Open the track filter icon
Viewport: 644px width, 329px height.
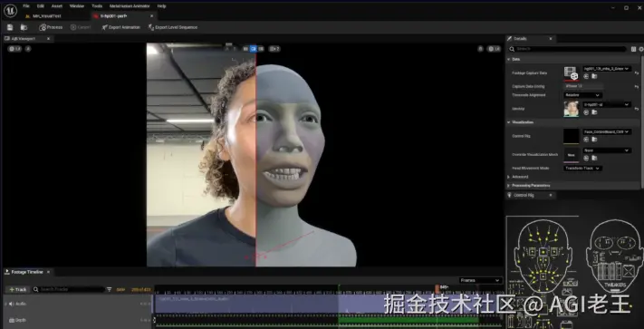[x=110, y=289]
